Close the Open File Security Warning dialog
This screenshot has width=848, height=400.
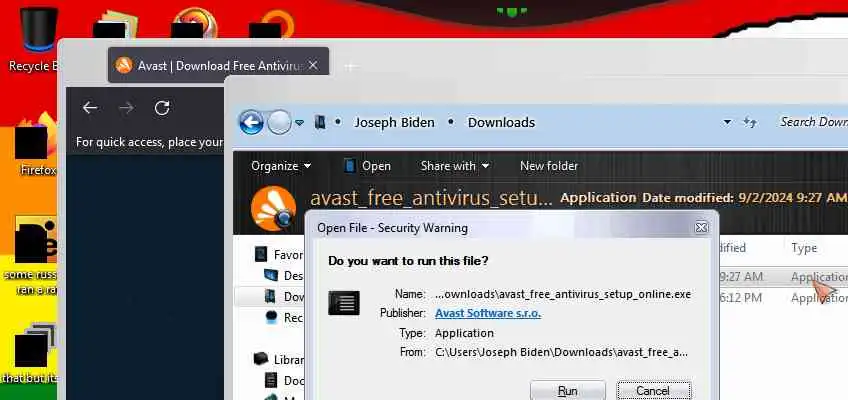(701, 228)
